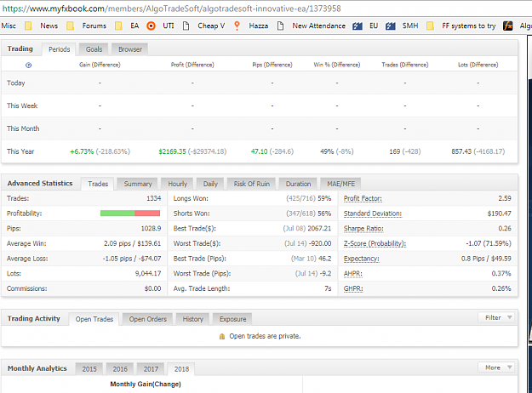Open the Hourly statistics tab
This screenshot has height=393, width=532.
(177, 184)
